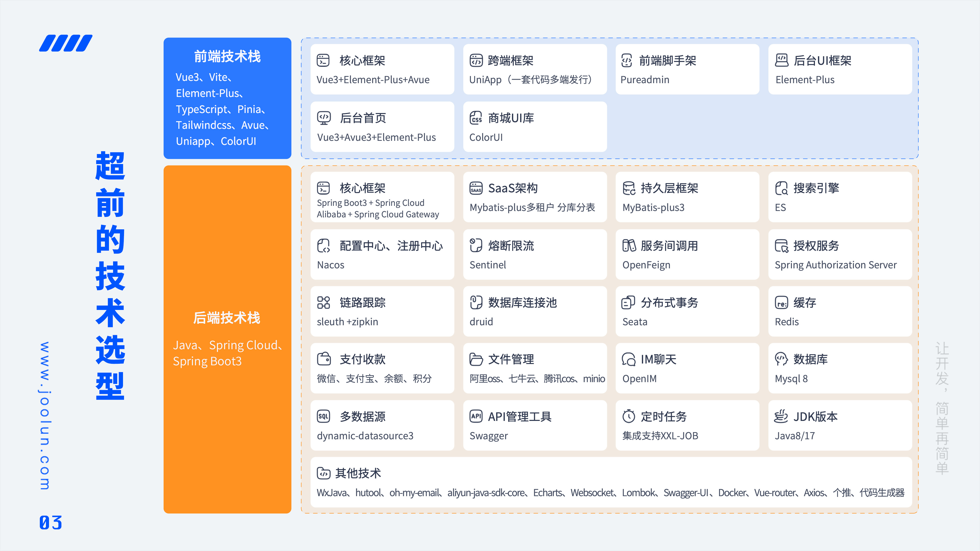The image size is (980, 551).
Task: Click the Spring Authorization Server text
Action: click(x=836, y=265)
